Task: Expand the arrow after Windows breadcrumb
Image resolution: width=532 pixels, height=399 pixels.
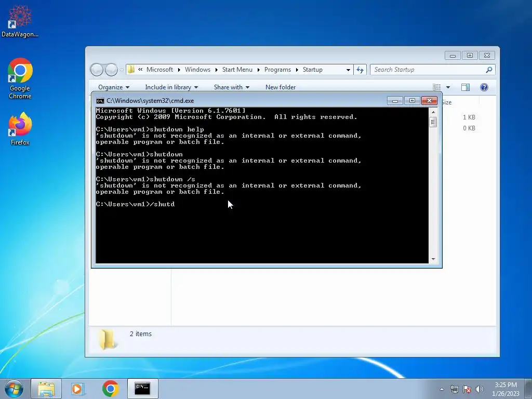Action: pos(216,70)
